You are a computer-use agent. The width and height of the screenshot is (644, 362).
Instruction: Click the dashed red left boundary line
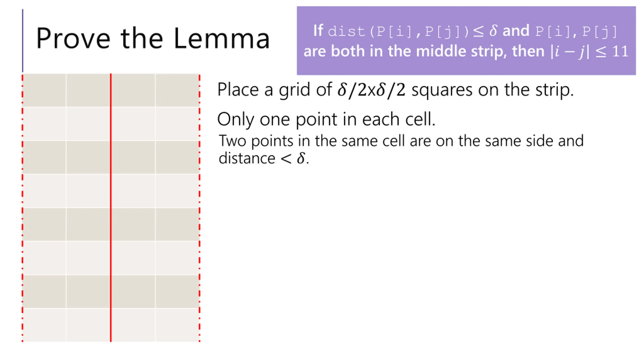click(x=22, y=208)
